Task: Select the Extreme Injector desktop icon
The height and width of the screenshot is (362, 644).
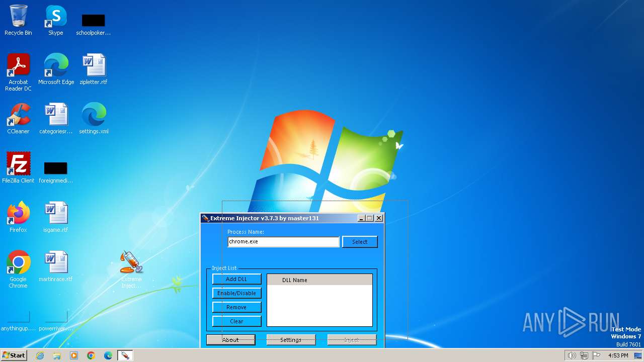Action: point(131,269)
